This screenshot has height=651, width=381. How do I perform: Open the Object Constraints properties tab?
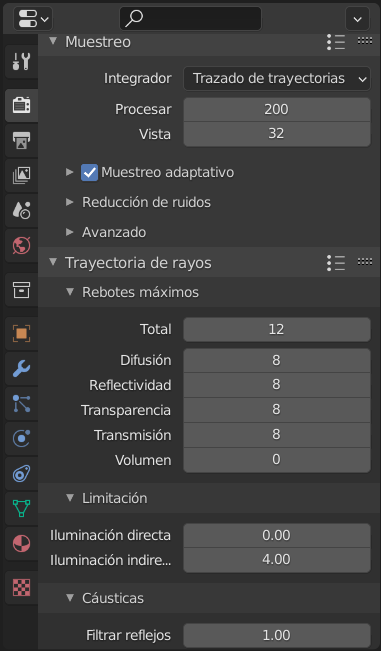click(x=21, y=473)
